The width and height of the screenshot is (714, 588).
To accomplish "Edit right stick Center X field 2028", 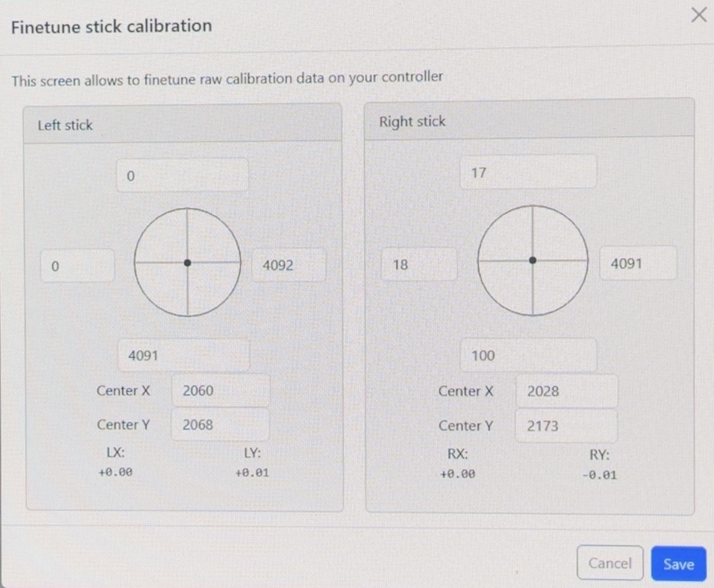I will (567, 391).
